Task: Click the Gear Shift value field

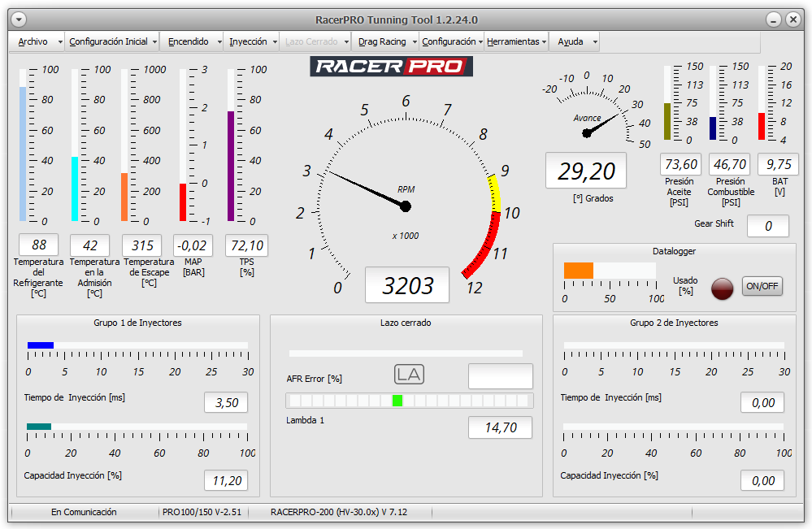Action: (x=768, y=226)
